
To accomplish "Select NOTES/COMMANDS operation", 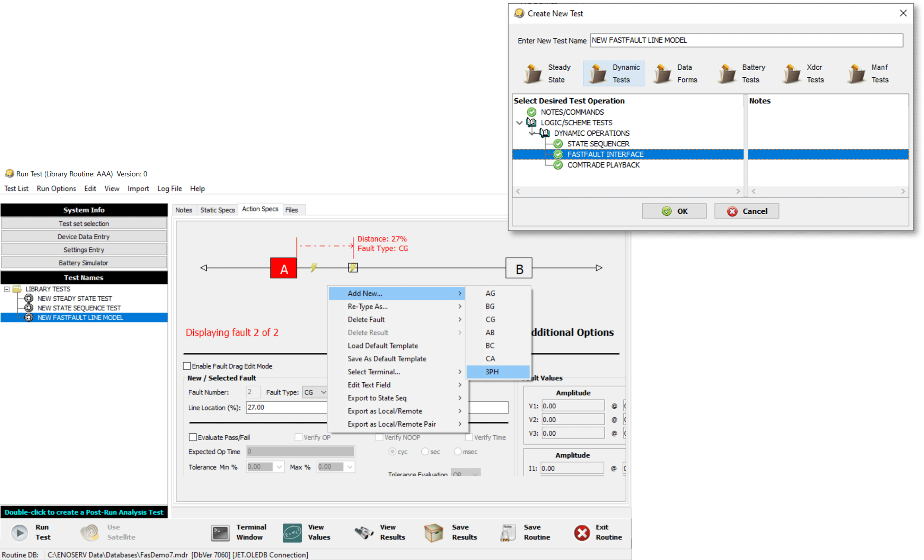I will 572,112.
